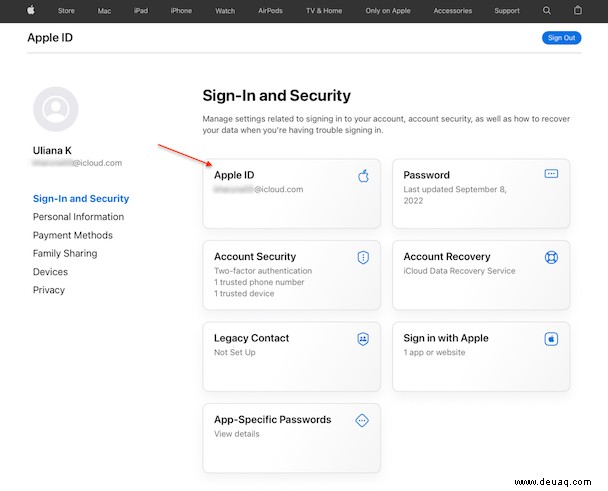Open the AirPods menu

(x=270, y=11)
